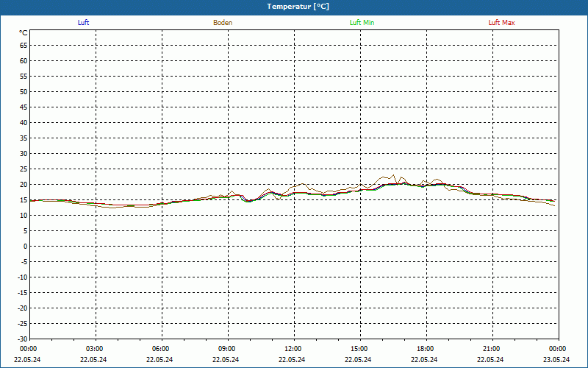Viewport: 588px width, 368px height.
Task: Click the 23.05.24 date label
Action: pyautogui.click(x=556, y=359)
